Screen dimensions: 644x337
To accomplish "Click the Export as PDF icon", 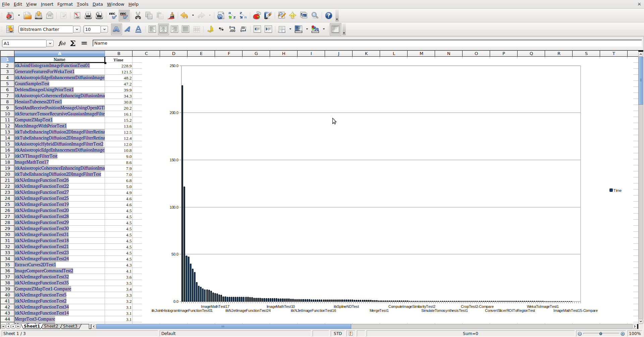I will (x=77, y=15).
